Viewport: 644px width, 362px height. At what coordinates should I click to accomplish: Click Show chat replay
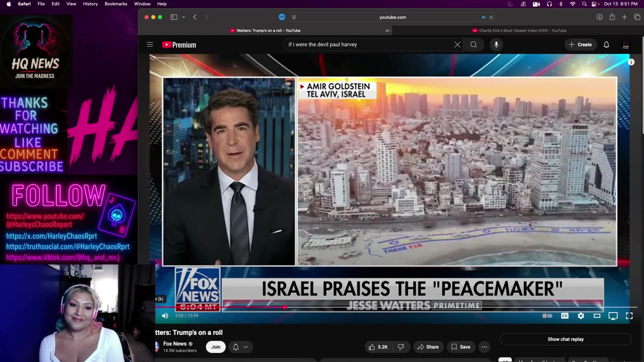[x=566, y=339]
